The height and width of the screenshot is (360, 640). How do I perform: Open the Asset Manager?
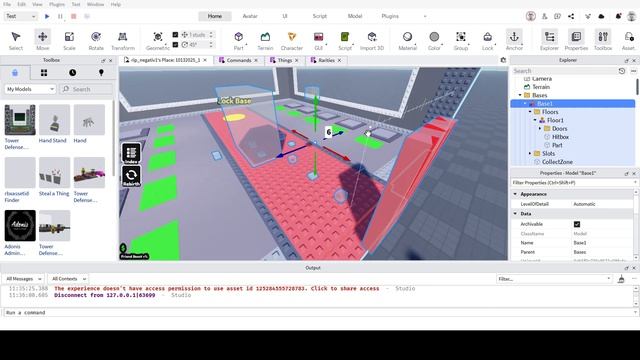[x=629, y=40]
